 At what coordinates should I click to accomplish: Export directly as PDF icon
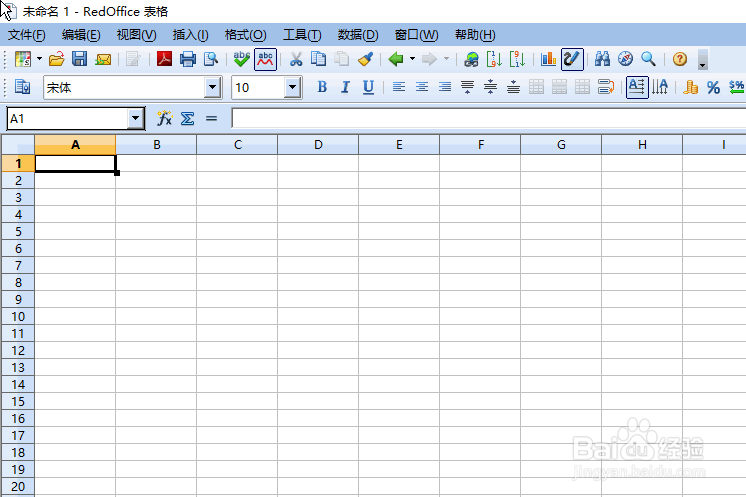(164, 59)
